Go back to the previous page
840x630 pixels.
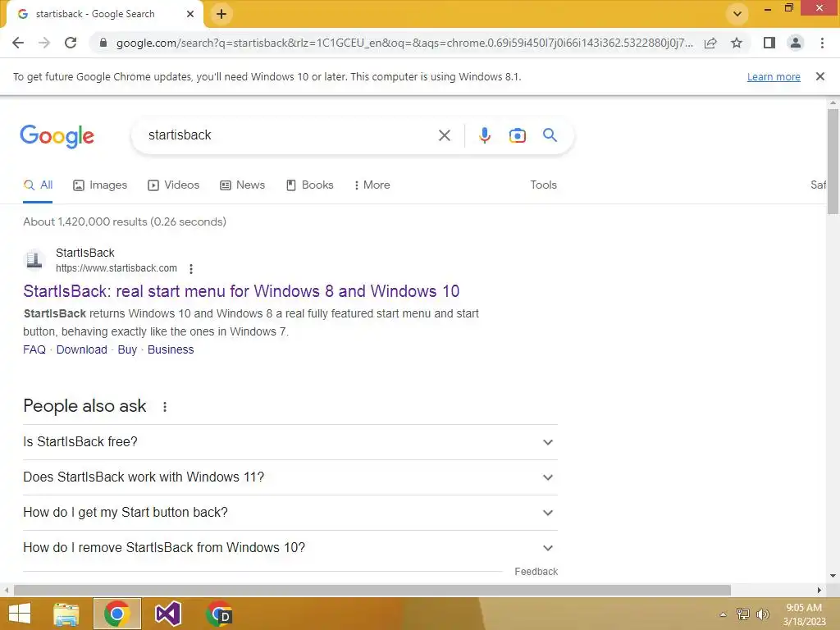[18, 43]
